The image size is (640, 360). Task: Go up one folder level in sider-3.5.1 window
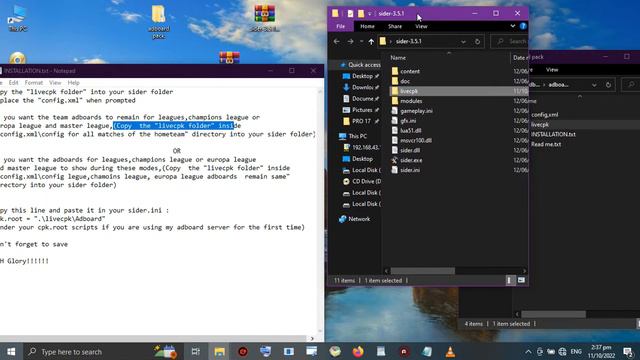[x=371, y=41]
